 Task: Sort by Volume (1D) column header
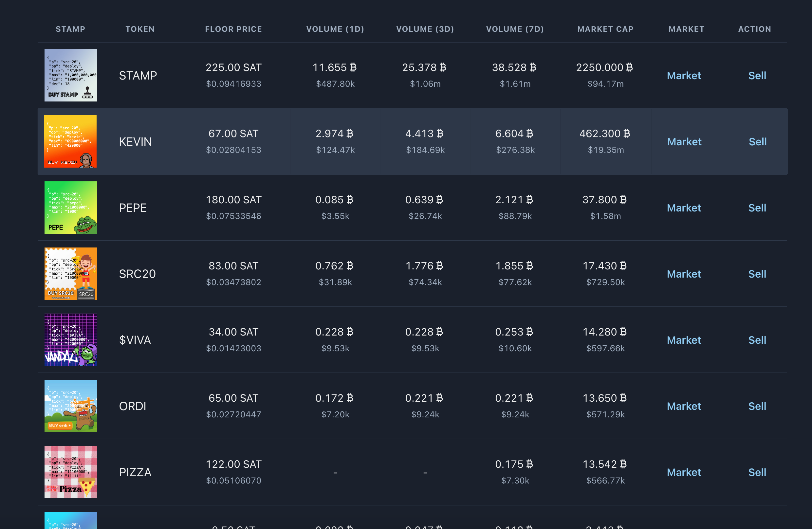point(335,29)
